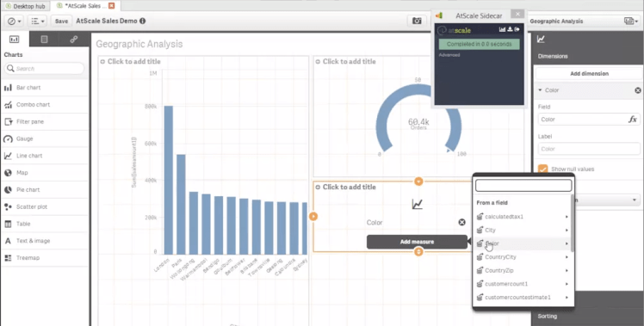The image size is (644, 326).
Task: Switch to the Desktop hub tab
Action: [25, 6]
